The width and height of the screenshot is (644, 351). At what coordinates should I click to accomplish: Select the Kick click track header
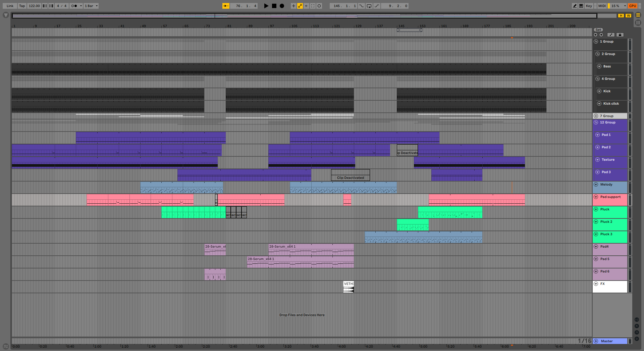tap(611, 107)
